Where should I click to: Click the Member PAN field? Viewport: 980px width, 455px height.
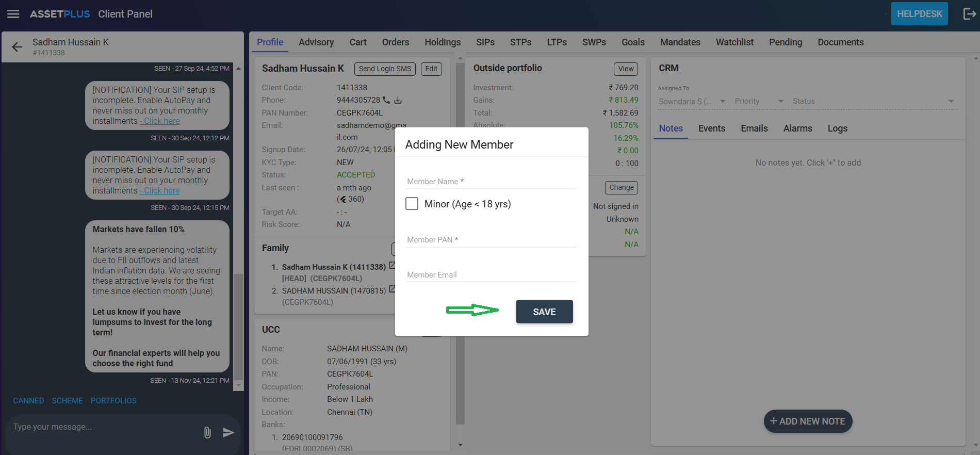click(x=491, y=240)
